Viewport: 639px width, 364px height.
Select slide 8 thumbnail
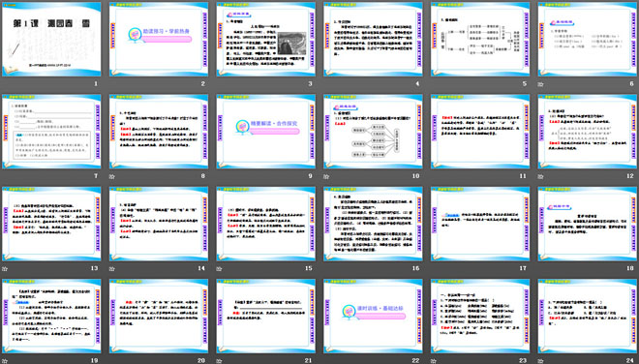point(159,132)
